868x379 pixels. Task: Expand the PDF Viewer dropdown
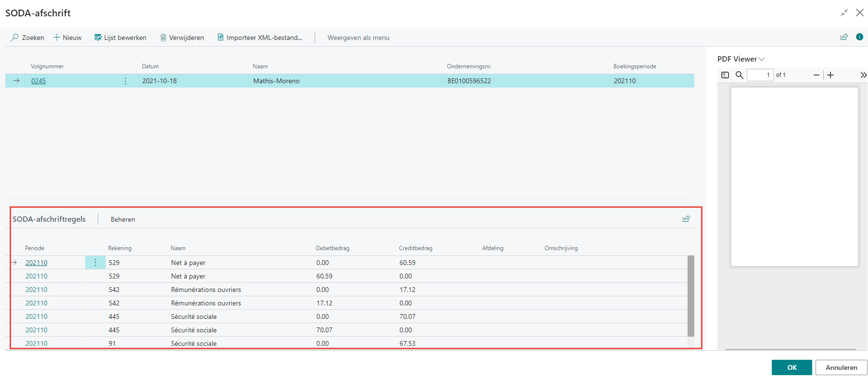762,59
